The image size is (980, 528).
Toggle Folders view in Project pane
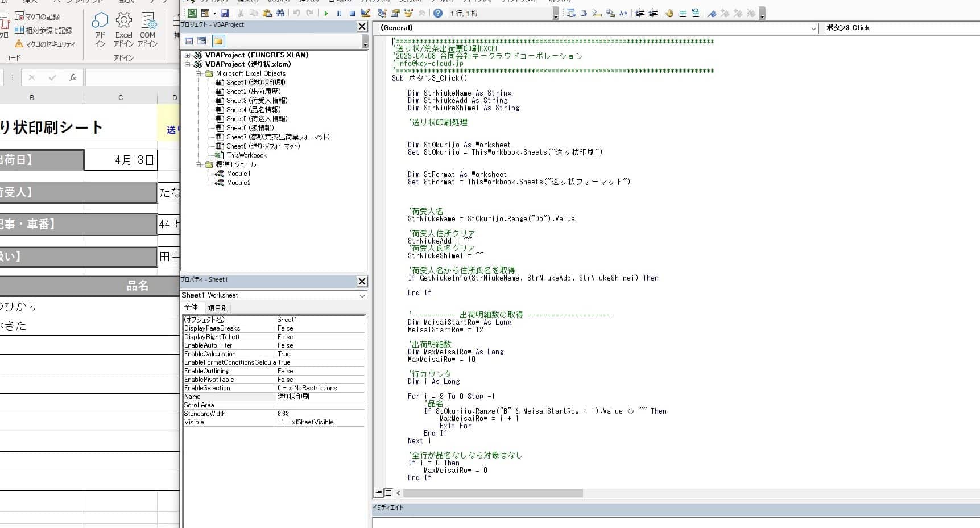[x=218, y=41]
